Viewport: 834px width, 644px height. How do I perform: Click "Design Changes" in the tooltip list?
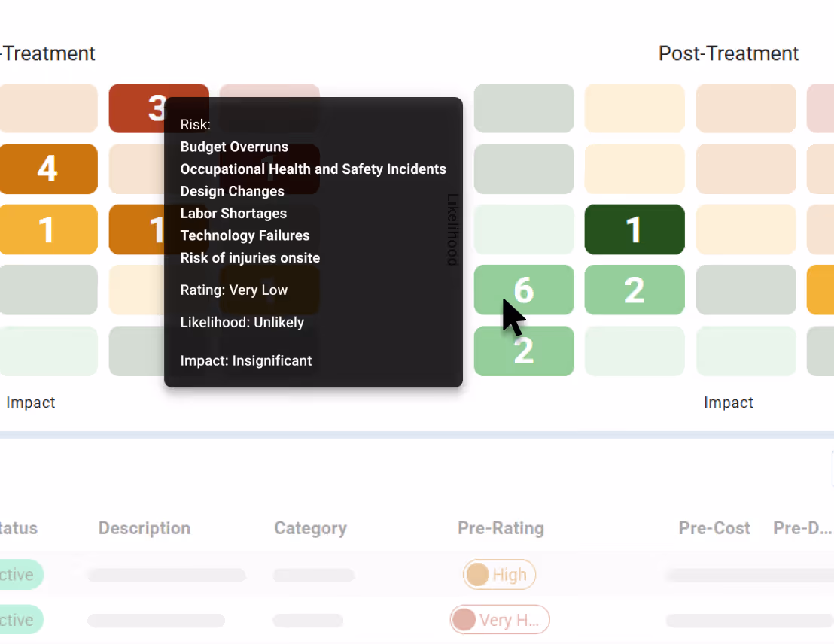click(x=232, y=191)
